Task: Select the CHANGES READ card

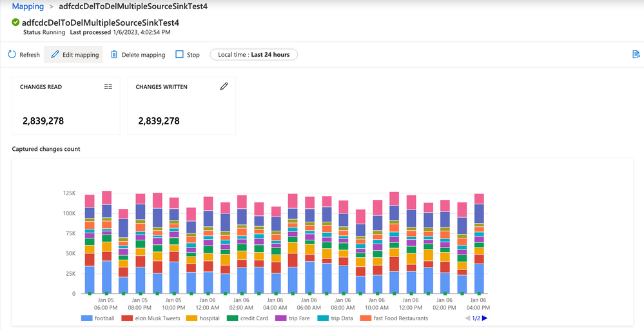Action: (66, 106)
